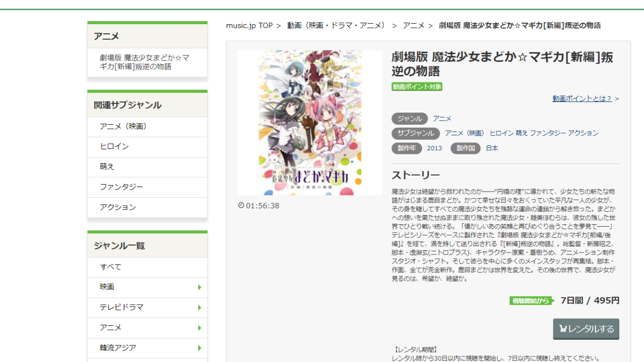Screen dimensions: 644x362
Task: Click the 関連サブジャンル sidebar header
Action: pos(147,105)
